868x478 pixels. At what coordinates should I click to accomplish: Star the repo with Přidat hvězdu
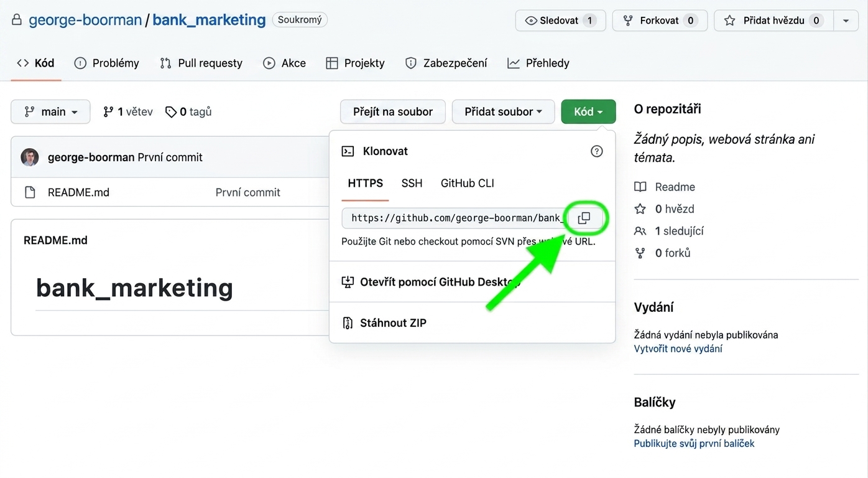pos(774,21)
